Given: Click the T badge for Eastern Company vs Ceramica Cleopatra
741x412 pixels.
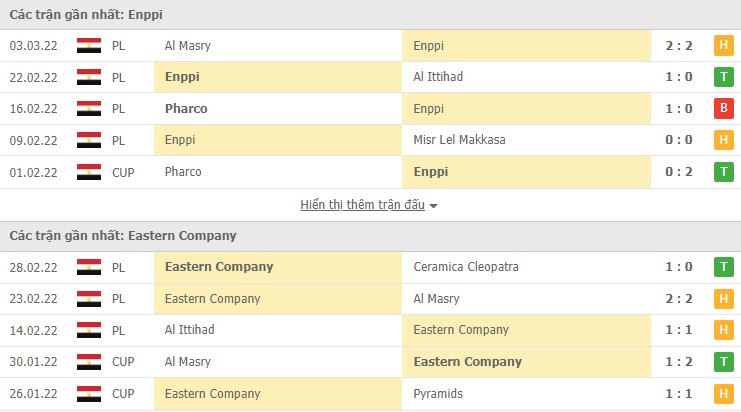Looking at the screenshot, I should point(722,267).
